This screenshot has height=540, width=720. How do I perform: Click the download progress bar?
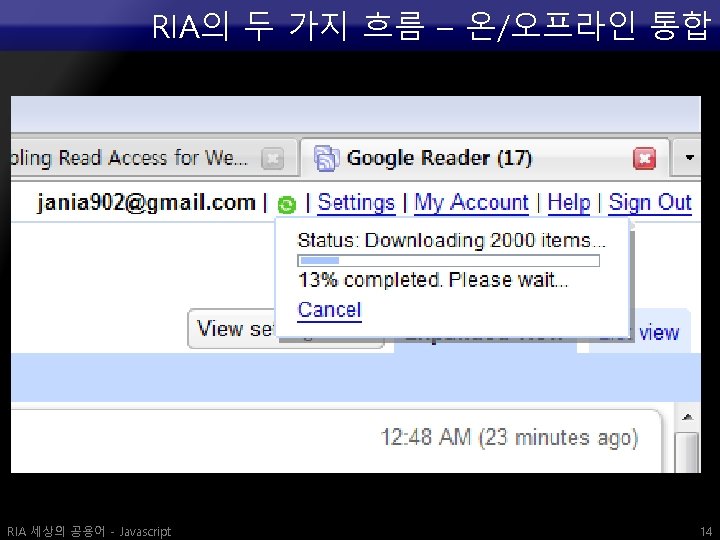(449, 260)
